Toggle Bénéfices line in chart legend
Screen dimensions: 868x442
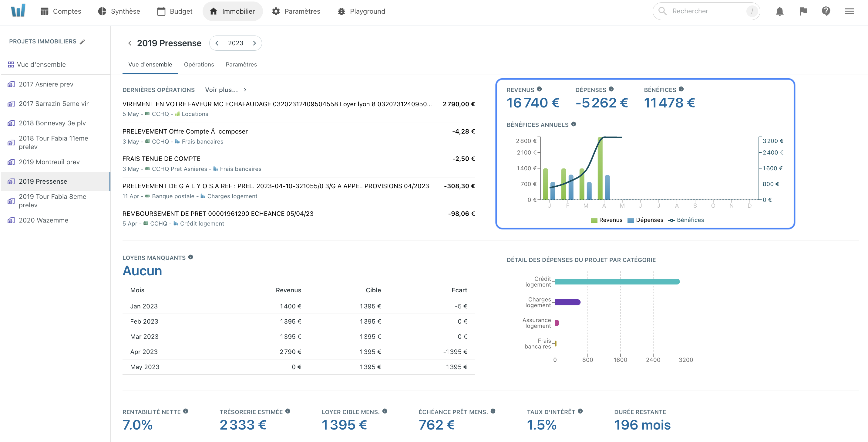(686, 220)
